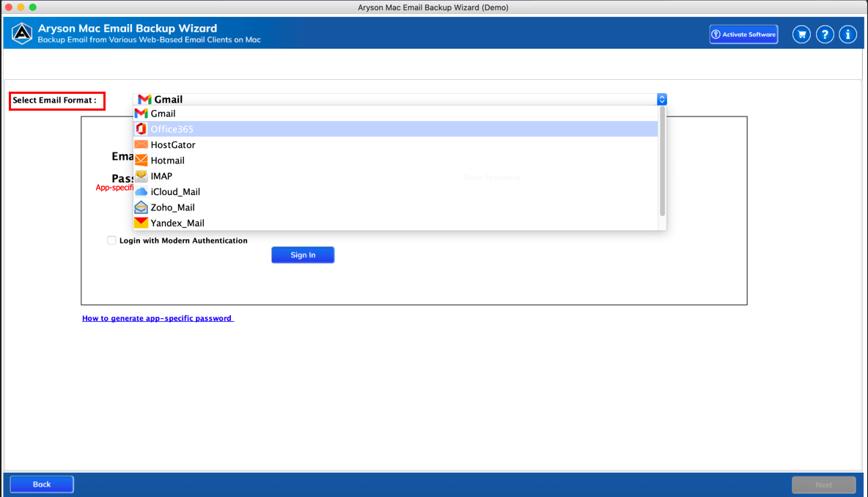Viewport: 868px width, 497px height.
Task: Open How to generate app-specific password link
Action: tap(158, 318)
